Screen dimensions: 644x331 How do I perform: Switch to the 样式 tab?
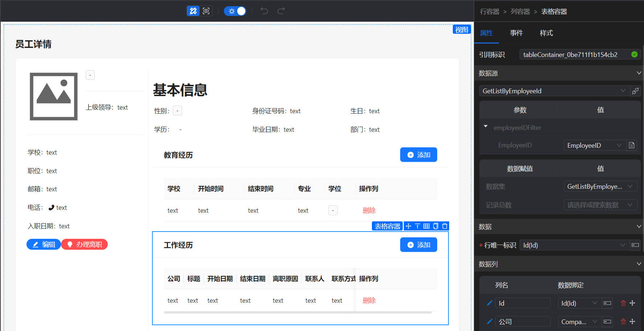tap(546, 33)
